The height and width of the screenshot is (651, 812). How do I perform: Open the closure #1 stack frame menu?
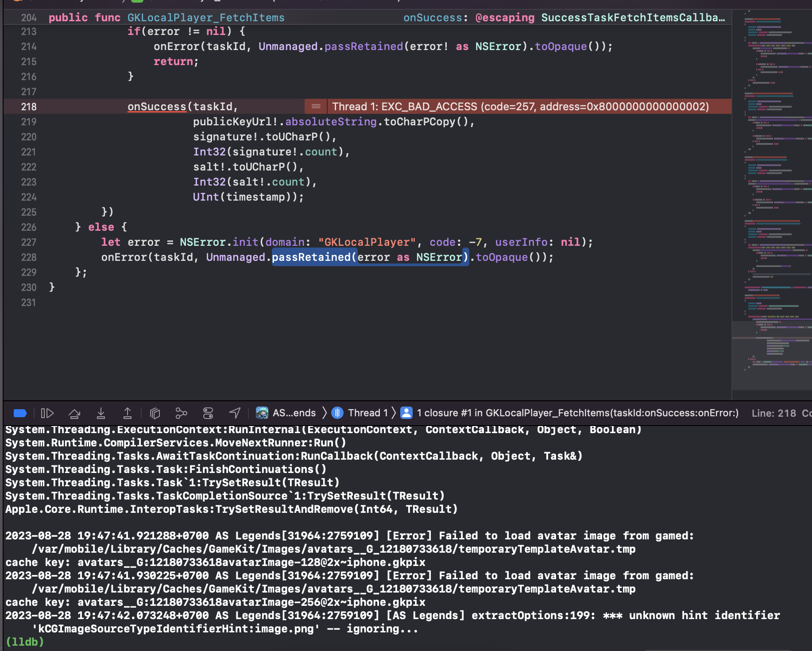pos(578,413)
